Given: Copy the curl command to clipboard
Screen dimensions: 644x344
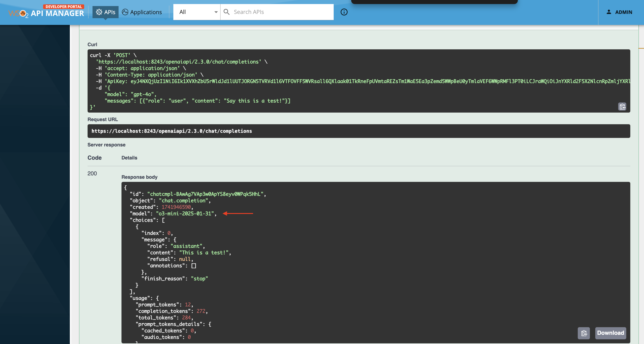Looking at the screenshot, I should tap(622, 106).
